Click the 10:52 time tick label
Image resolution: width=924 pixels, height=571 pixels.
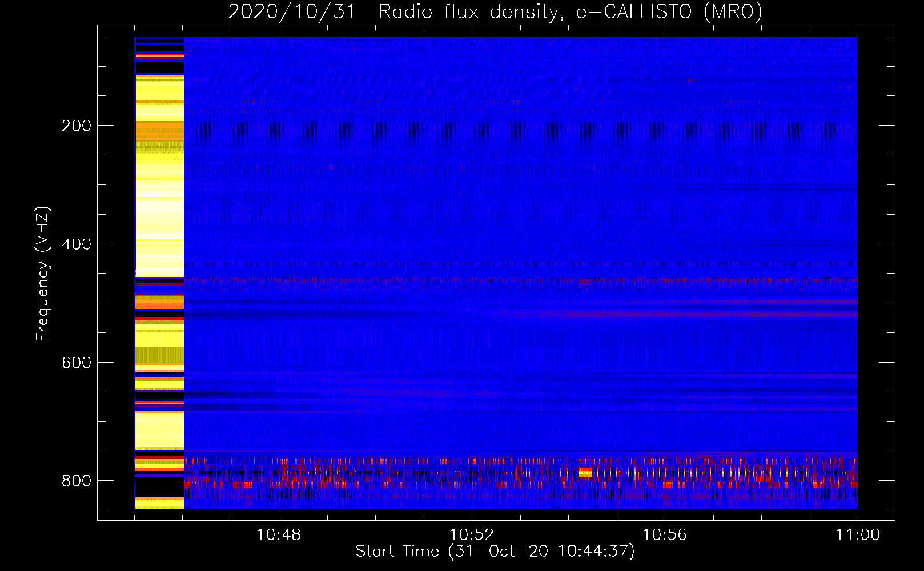pos(472,535)
